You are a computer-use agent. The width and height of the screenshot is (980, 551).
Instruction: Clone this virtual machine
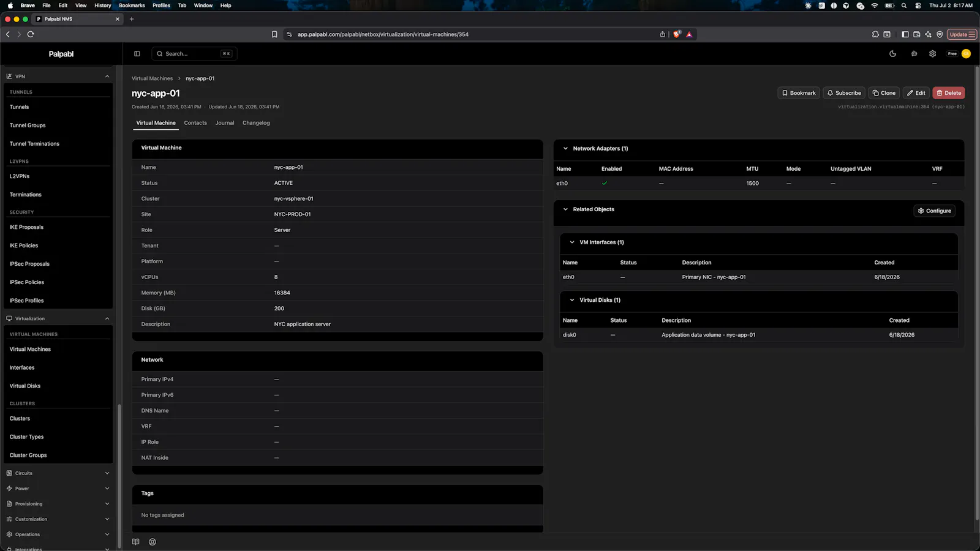click(884, 93)
